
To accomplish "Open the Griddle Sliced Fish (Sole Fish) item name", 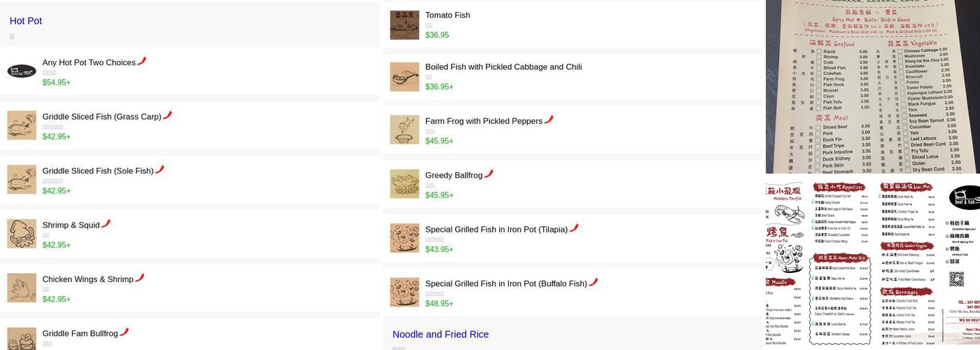I will click(98, 171).
